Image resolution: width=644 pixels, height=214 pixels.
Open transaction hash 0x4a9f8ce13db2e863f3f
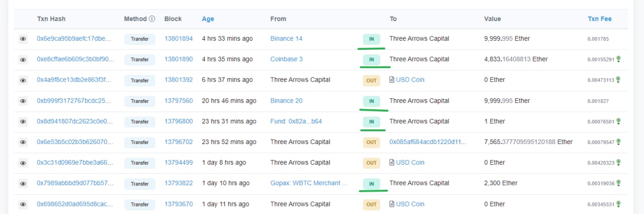74,80
